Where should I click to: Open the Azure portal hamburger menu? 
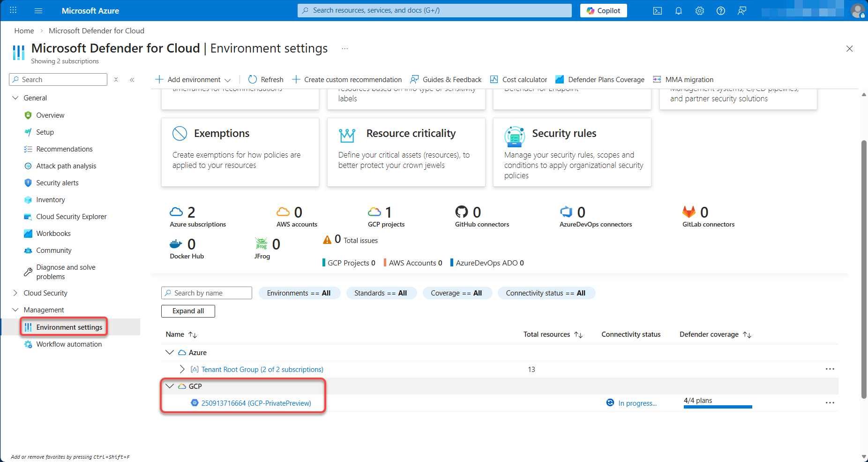coord(38,11)
